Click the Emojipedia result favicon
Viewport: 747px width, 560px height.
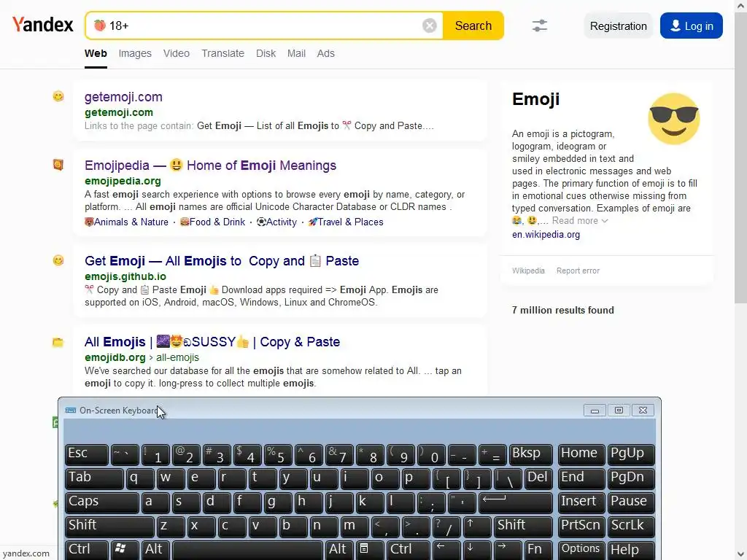(x=58, y=165)
